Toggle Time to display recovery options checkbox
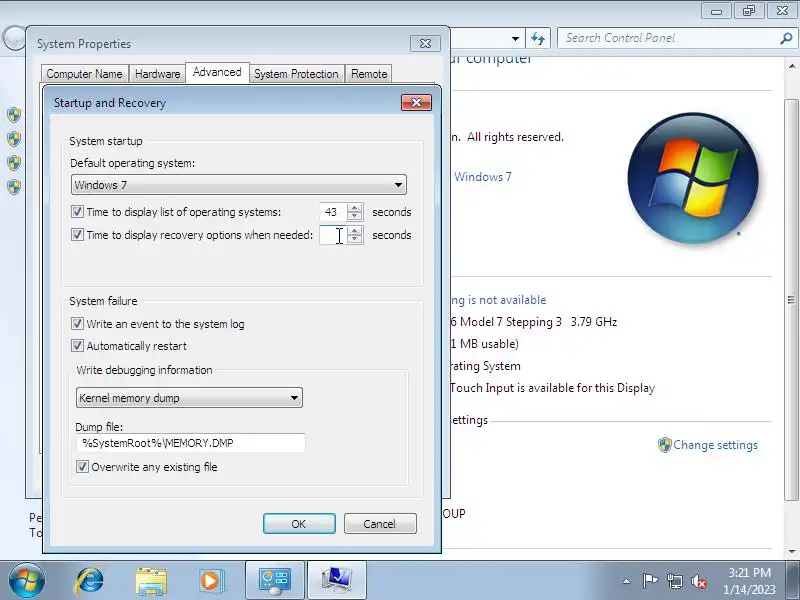Viewport: 800px width, 600px height. pos(77,234)
